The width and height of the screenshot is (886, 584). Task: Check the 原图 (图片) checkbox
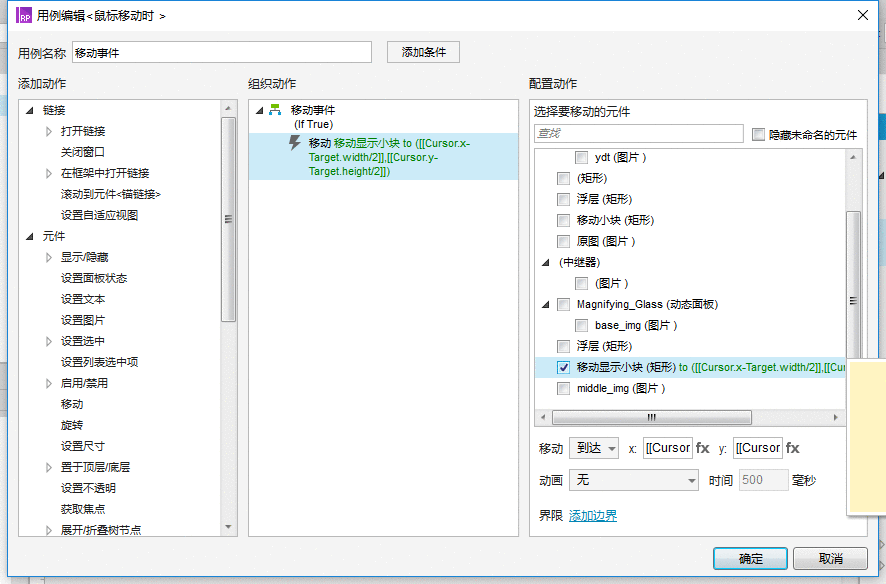[x=563, y=242]
